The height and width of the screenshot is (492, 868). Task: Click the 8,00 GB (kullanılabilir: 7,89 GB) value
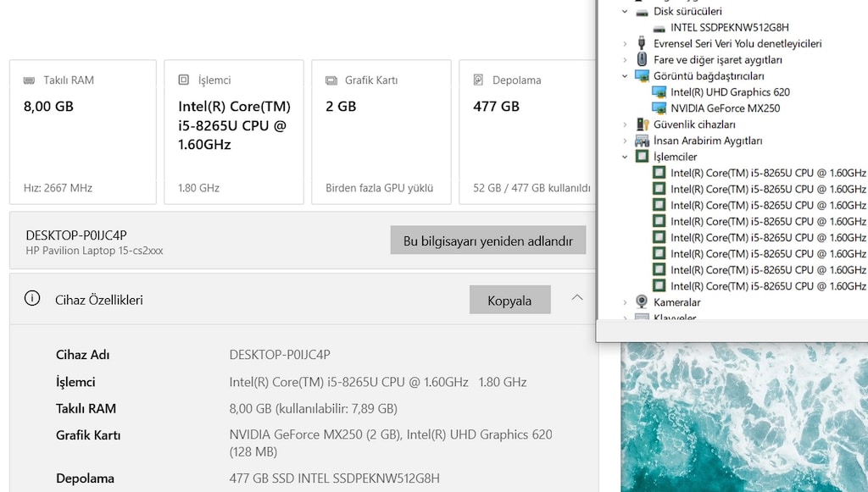pos(314,408)
